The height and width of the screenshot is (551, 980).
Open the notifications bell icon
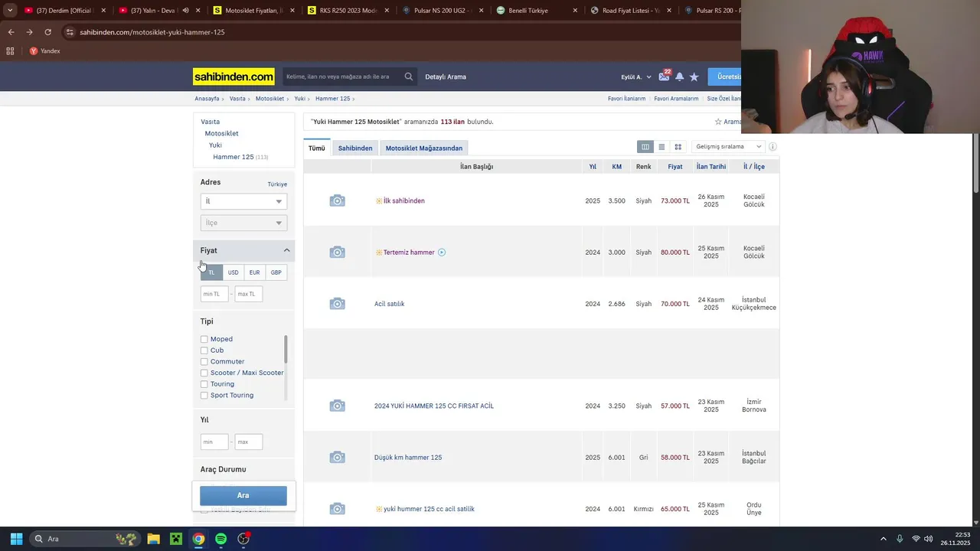[x=679, y=77]
